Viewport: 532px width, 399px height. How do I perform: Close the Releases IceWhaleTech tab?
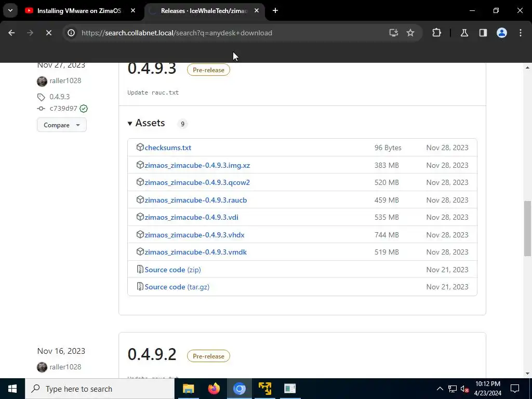coord(257,10)
